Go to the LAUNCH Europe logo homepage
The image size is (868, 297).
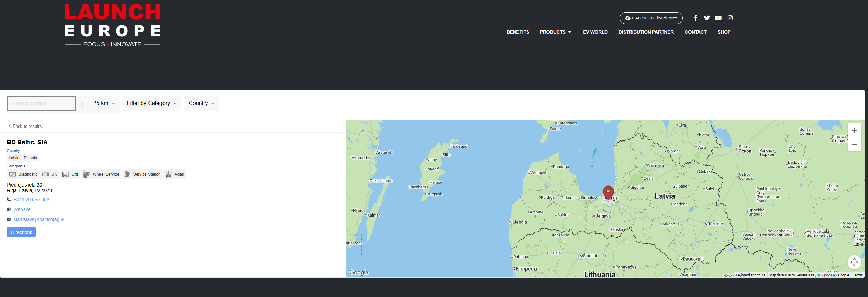(112, 25)
